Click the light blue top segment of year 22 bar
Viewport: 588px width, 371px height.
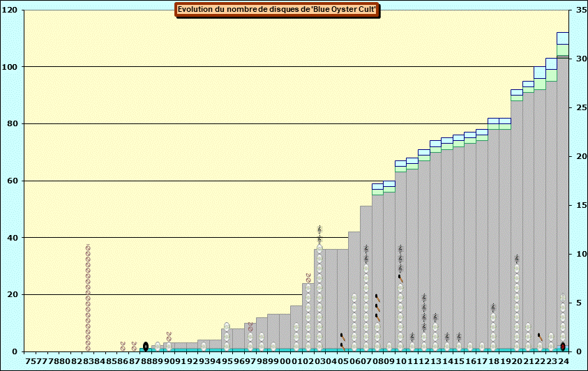[x=540, y=73]
